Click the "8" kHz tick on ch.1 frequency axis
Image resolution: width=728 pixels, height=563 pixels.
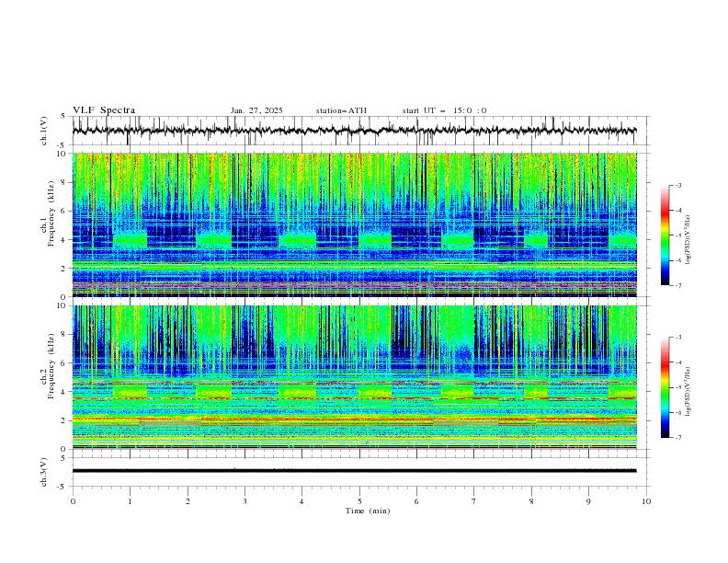click(64, 182)
